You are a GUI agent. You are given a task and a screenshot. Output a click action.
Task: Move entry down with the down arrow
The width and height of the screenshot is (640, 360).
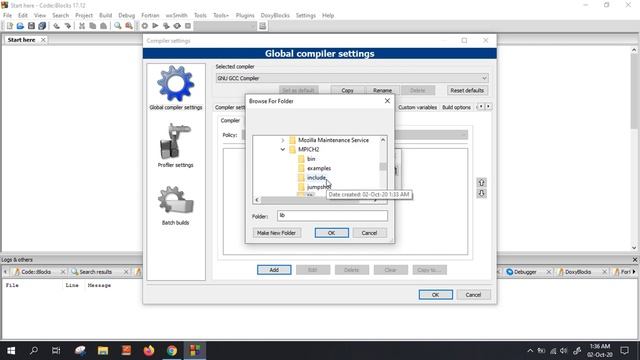point(482,193)
